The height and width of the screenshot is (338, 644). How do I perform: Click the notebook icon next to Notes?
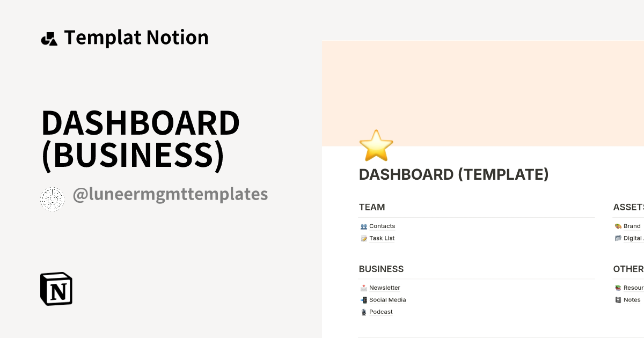(618, 299)
